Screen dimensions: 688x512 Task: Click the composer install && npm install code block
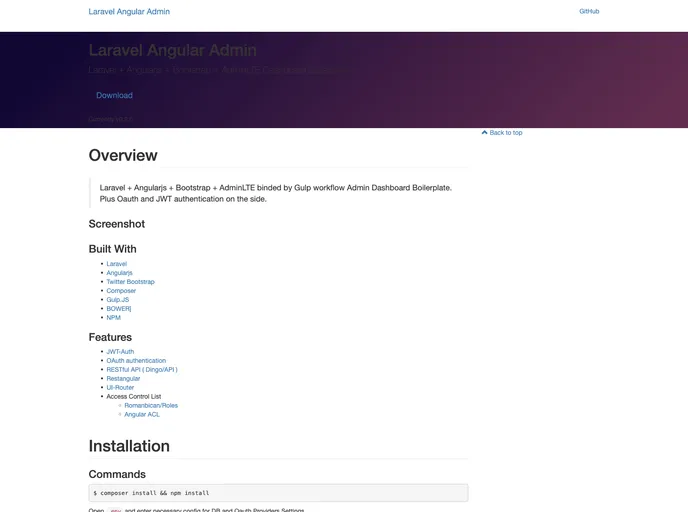[x=278, y=493]
